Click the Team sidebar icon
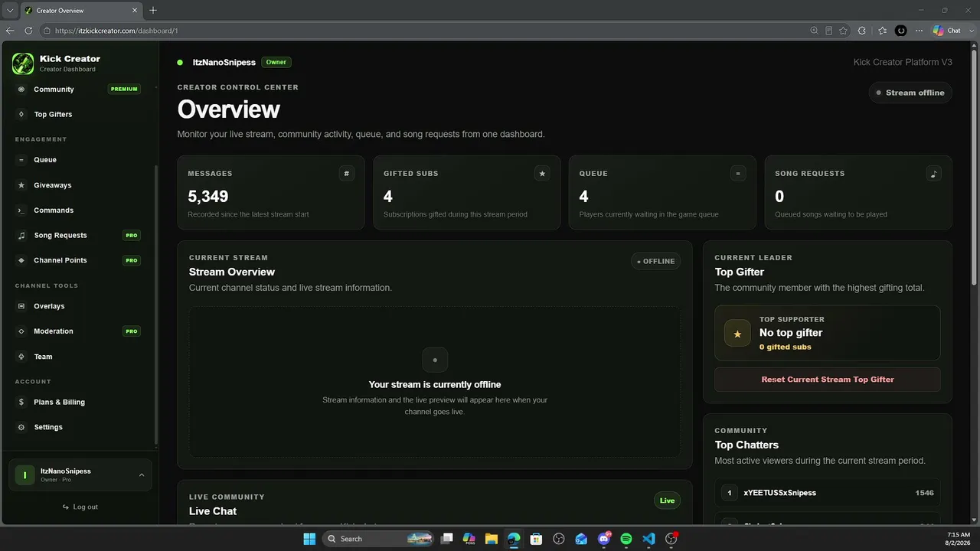Image resolution: width=980 pixels, height=551 pixels. coord(21,357)
